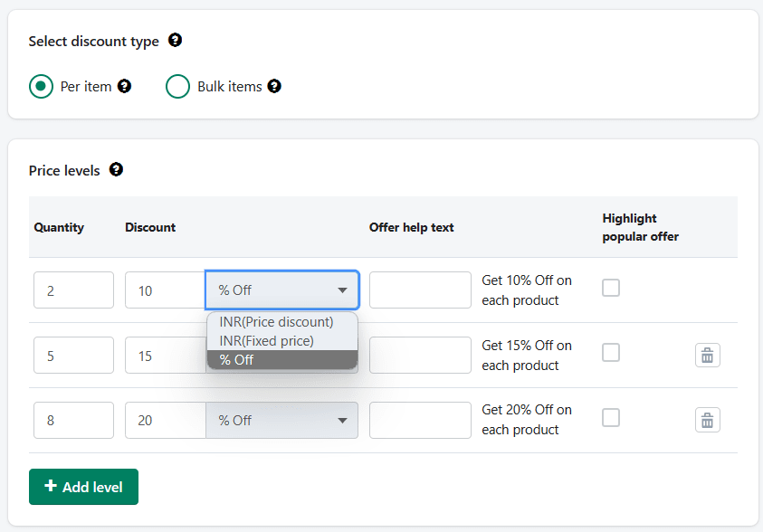Click help icon beside Select discount type

point(175,41)
